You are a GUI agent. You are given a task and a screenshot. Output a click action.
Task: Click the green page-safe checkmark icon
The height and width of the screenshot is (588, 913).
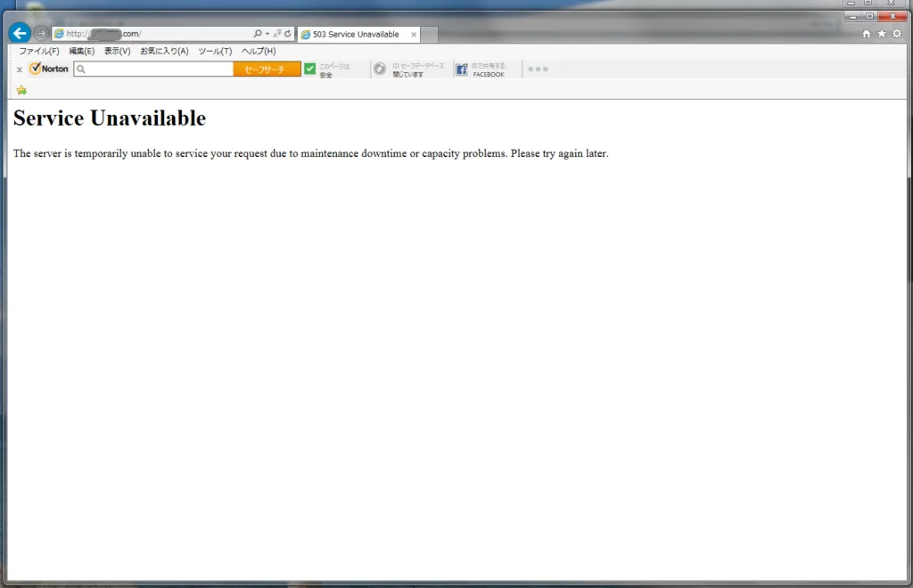coord(309,69)
